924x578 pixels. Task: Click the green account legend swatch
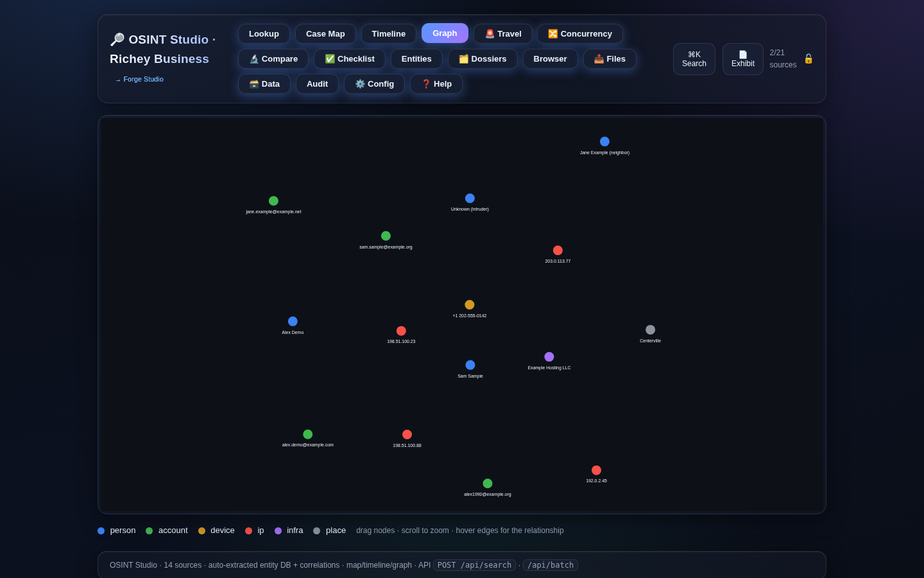coord(150,531)
